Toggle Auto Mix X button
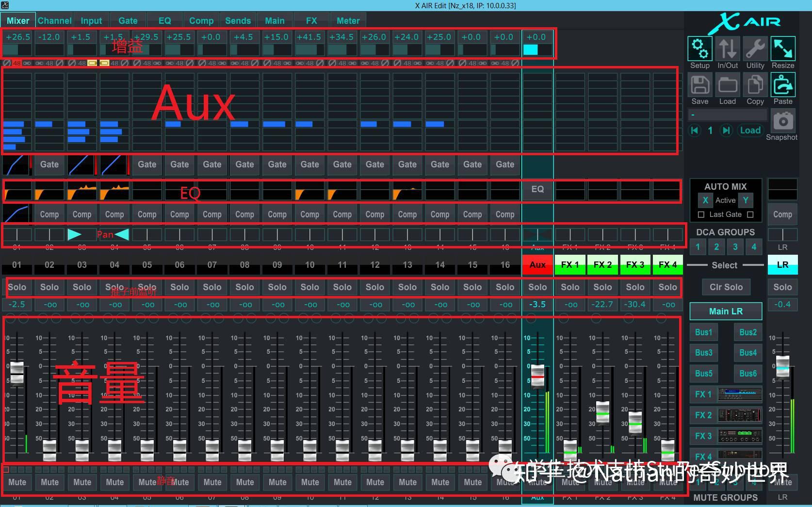 [705, 200]
